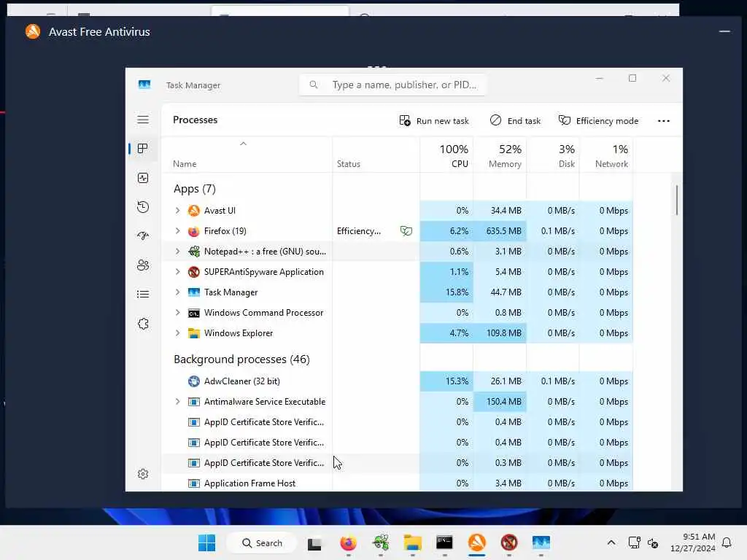This screenshot has width=747, height=560.
Task: Click the Task Manager search field
Action: [x=392, y=85]
